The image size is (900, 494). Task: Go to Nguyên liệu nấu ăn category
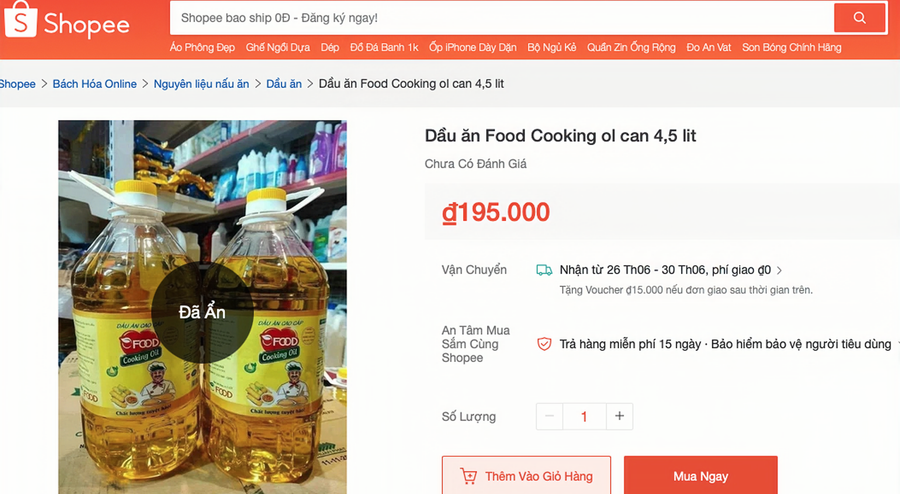(201, 84)
